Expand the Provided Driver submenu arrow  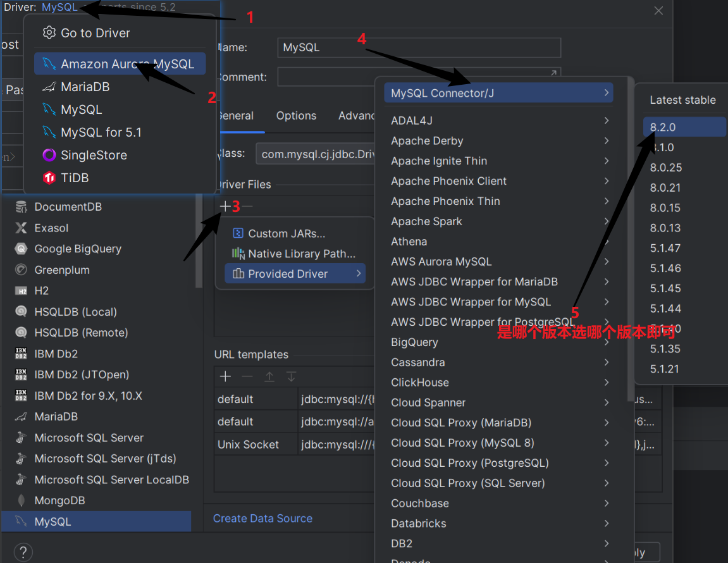tap(359, 274)
